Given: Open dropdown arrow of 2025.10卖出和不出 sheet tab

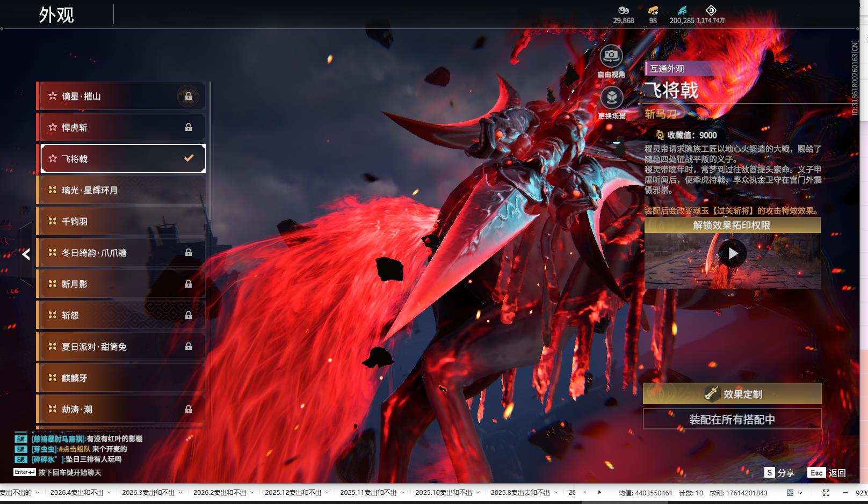Looking at the screenshot, I should pyautogui.click(x=478, y=493).
